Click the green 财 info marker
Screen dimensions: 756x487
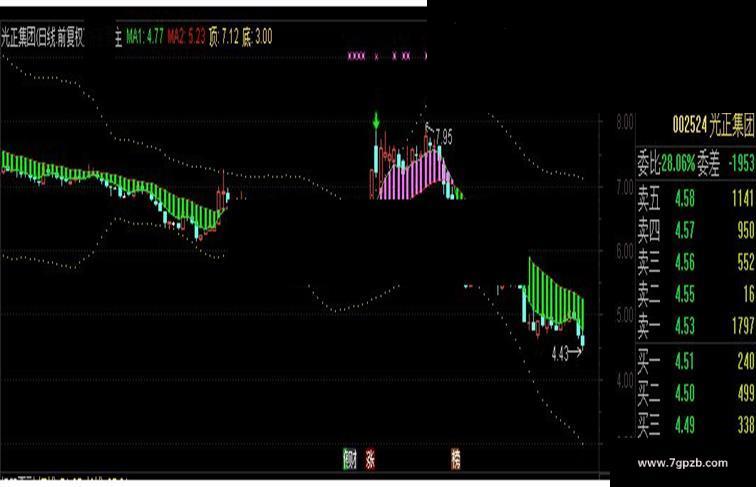pos(350,459)
